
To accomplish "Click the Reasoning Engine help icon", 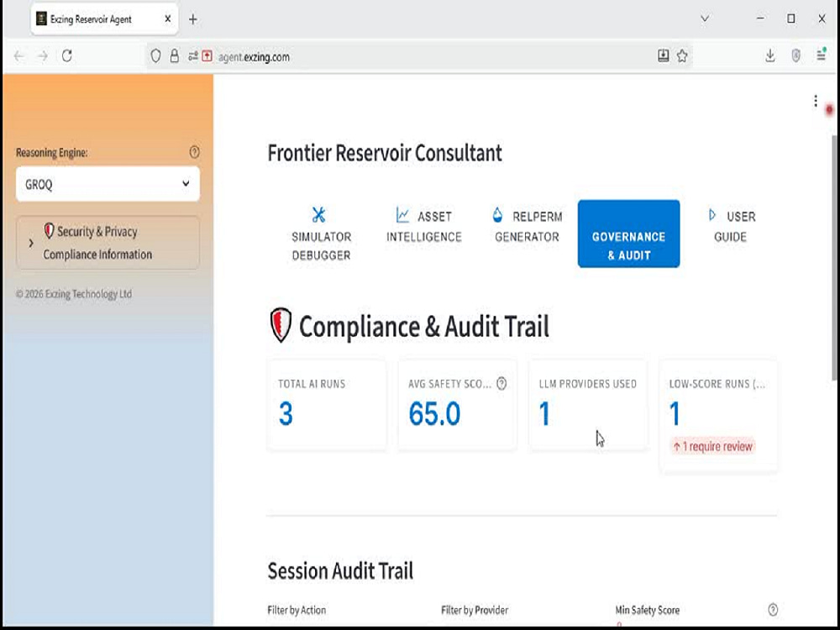I will click(x=195, y=152).
